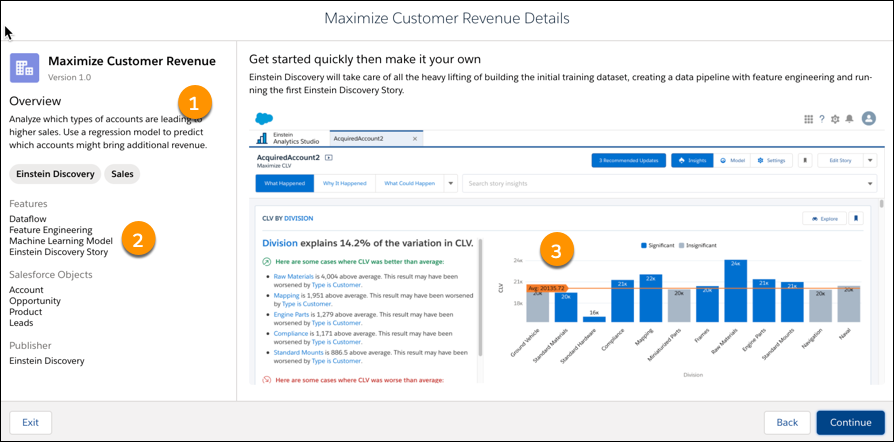Click the Einstein Discovery tag pill

(55, 174)
